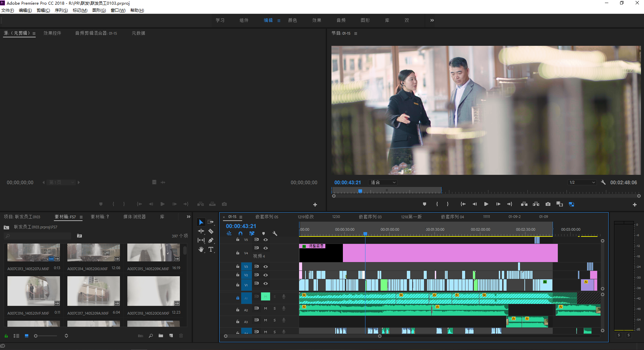Open 01-15 sequence panel menu
The width and height of the screenshot is (644, 350).
(x=241, y=217)
